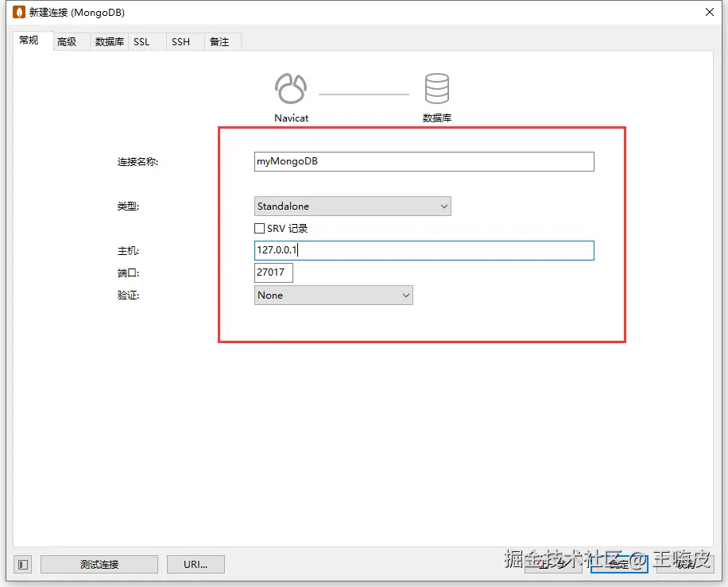Click the connection name field showing myMongoDB

tap(424, 161)
